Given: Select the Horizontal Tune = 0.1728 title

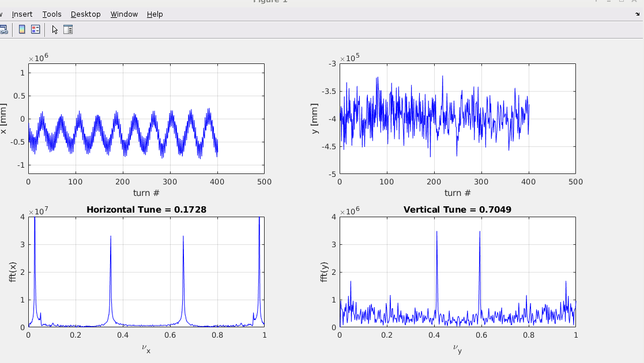Looking at the screenshot, I should tap(146, 210).
